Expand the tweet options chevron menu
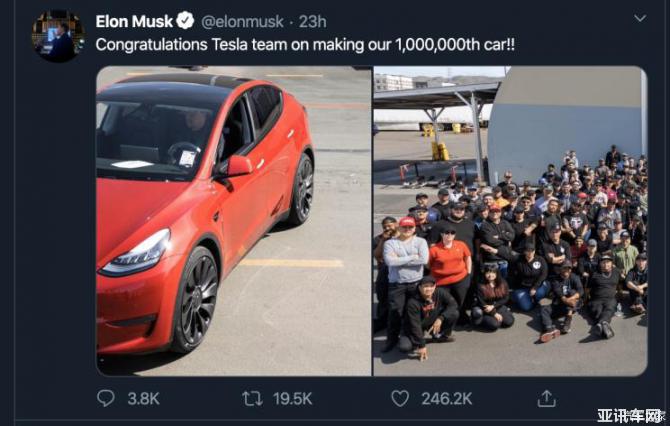The image size is (670, 426). tap(640, 19)
